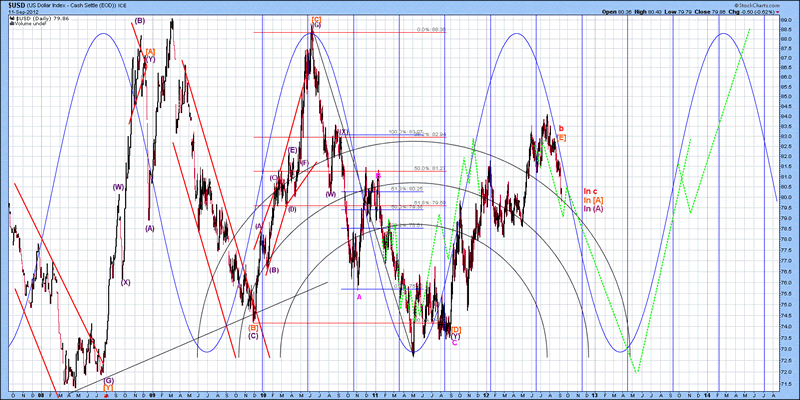The width and height of the screenshot is (800, 400).
Task: Click the magenta A wave label
Action: tap(359, 298)
